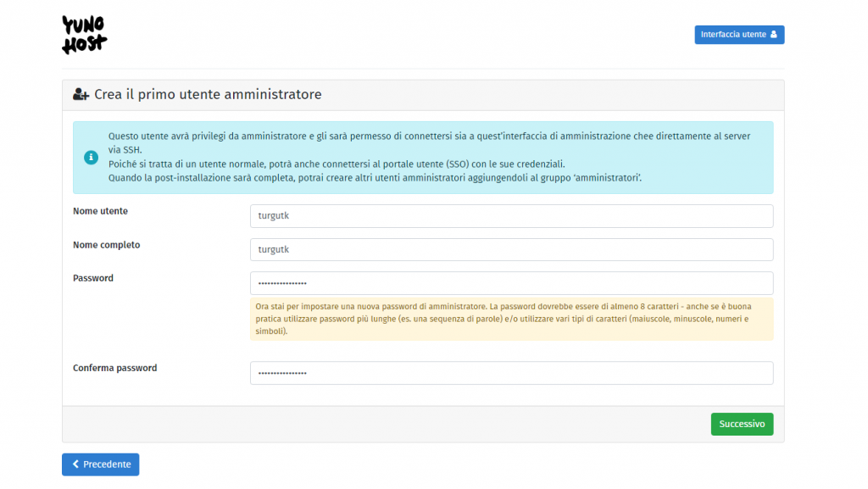
Task: Open the Interfaccia utente page
Action: click(x=738, y=35)
